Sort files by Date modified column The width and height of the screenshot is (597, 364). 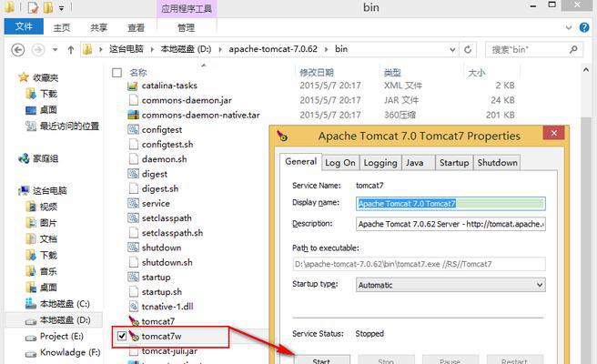click(317, 72)
